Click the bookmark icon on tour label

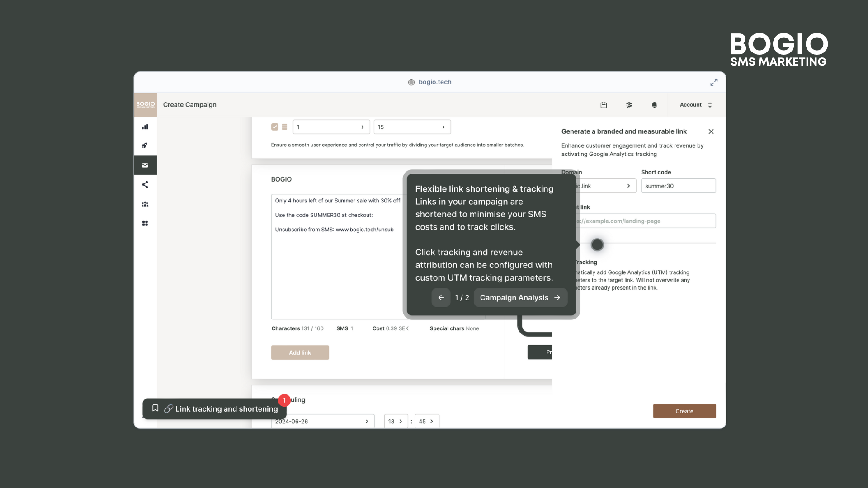pos(155,408)
